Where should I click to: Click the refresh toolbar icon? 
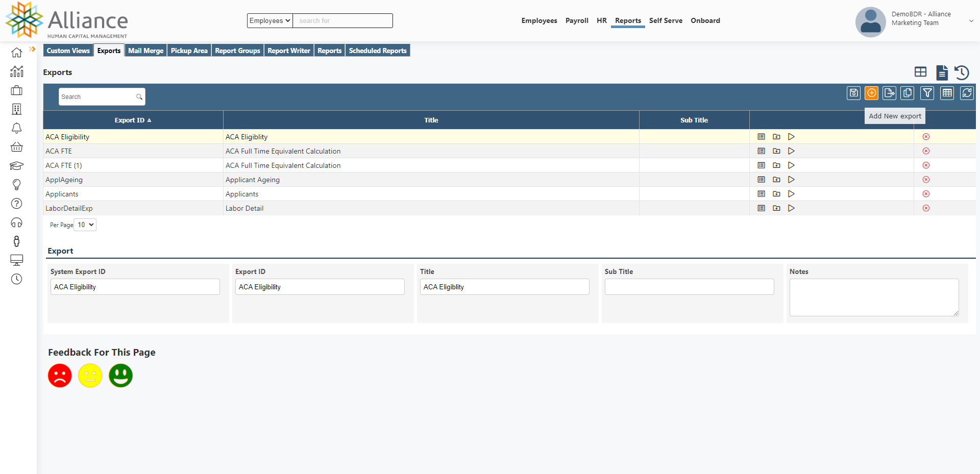click(967, 93)
